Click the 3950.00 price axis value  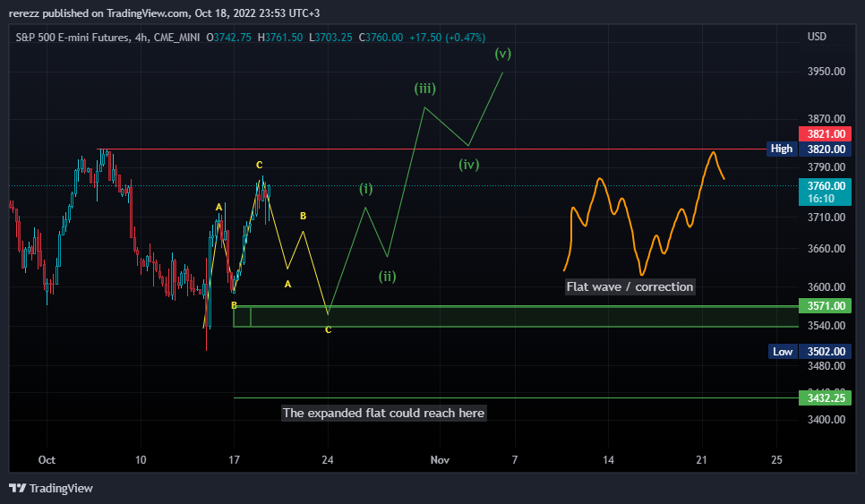826,71
